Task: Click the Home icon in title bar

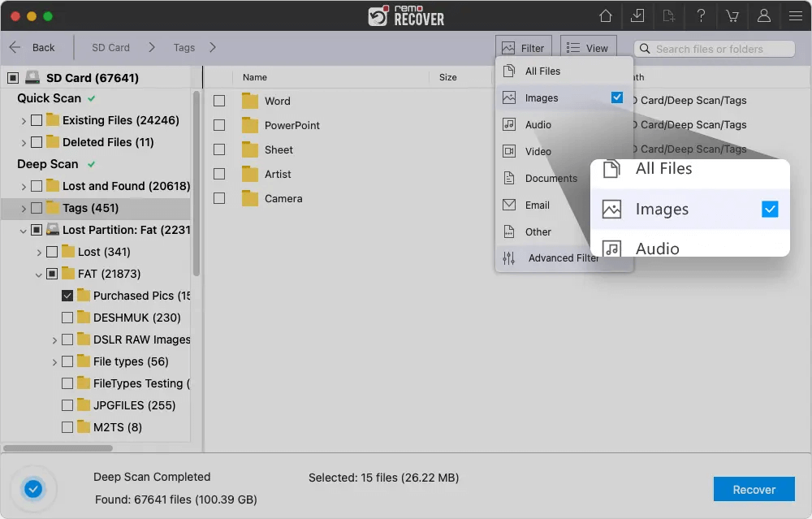Action: point(605,15)
